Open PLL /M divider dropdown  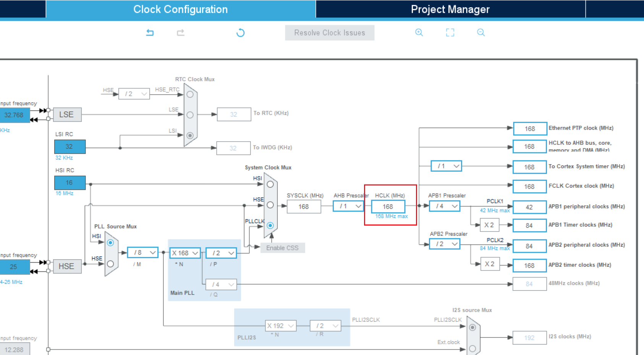pos(143,253)
